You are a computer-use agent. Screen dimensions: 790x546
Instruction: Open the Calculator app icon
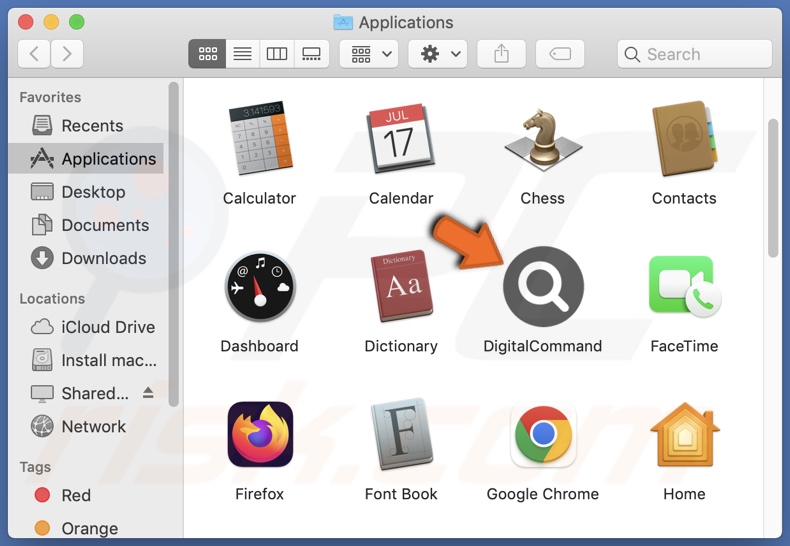pos(260,138)
